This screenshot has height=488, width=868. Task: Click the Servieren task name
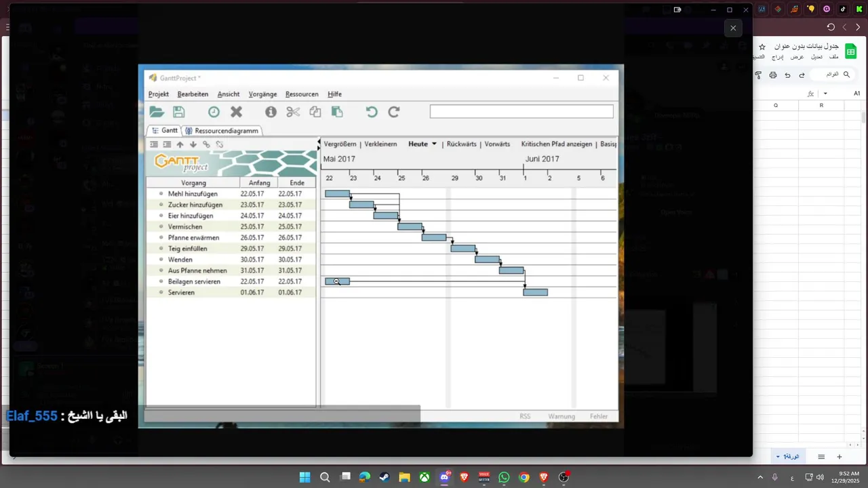click(x=181, y=293)
